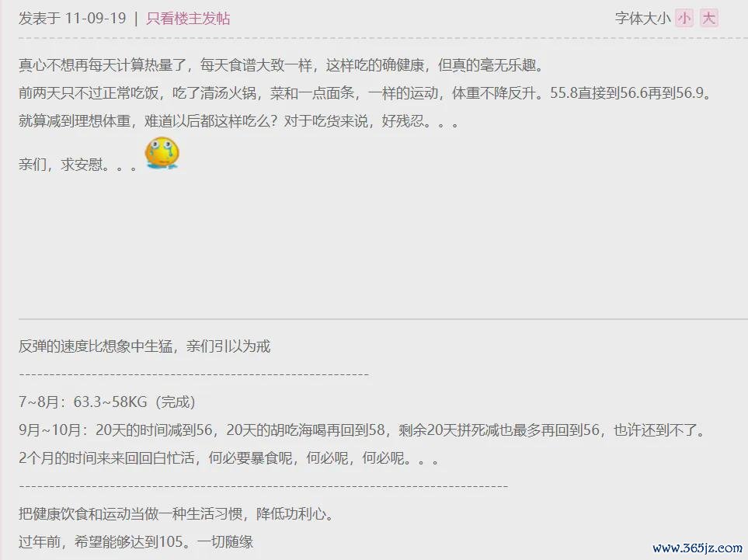Viewport: 748px width, 560px height.
Task: Click the line starting 真心不想再每天计算热量了
Action: pos(281,64)
